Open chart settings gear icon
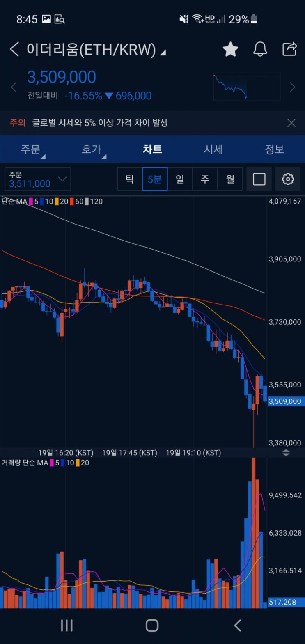305x644 pixels. [288, 179]
